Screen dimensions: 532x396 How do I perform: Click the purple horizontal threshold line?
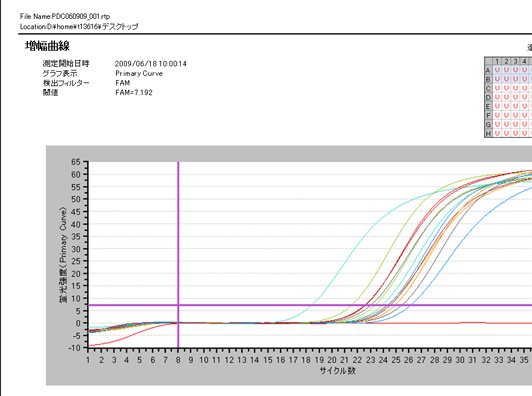pyautogui.click(x=310, y=305)
